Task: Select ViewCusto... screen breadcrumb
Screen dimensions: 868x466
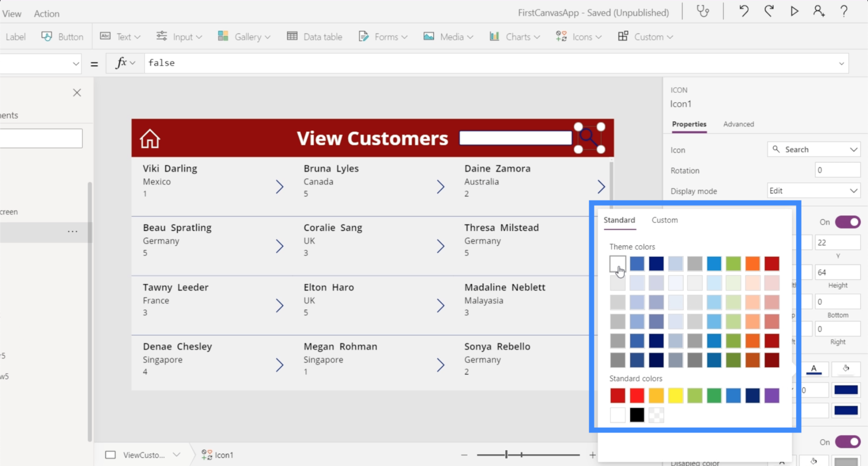Action: [144, 455]
